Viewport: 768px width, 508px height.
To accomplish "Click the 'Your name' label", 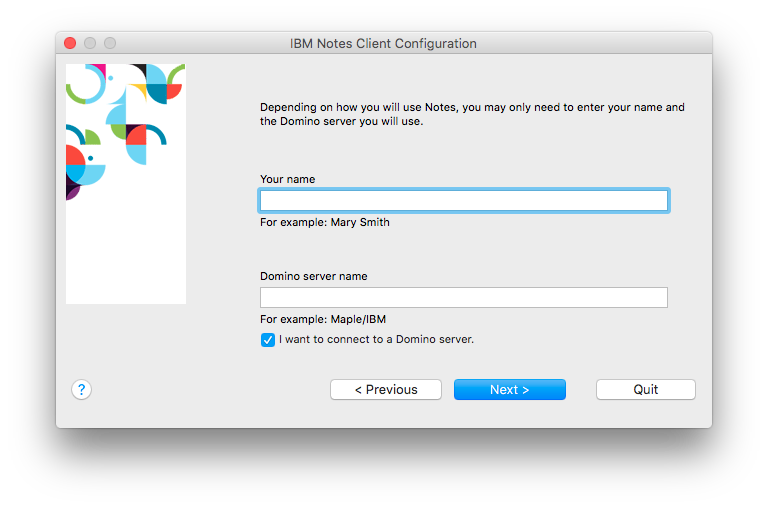I will (x=288, y=179).
